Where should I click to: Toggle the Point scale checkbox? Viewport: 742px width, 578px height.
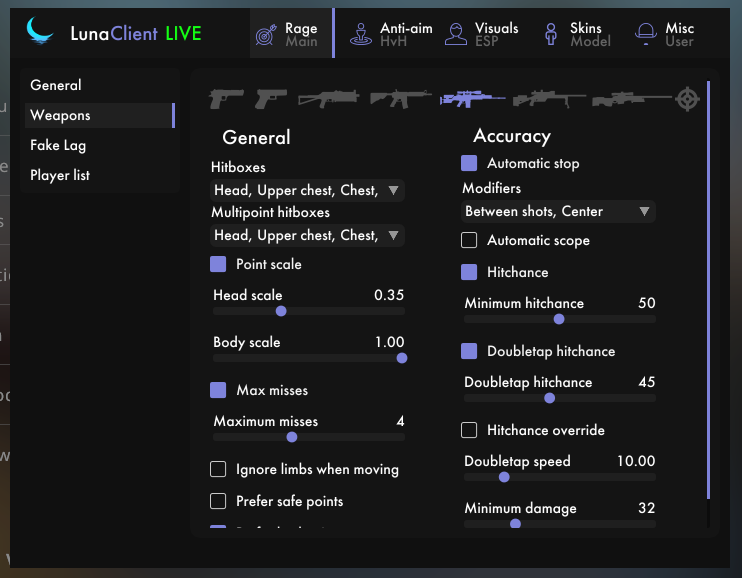pyautogui.click(x=218, y=264)
